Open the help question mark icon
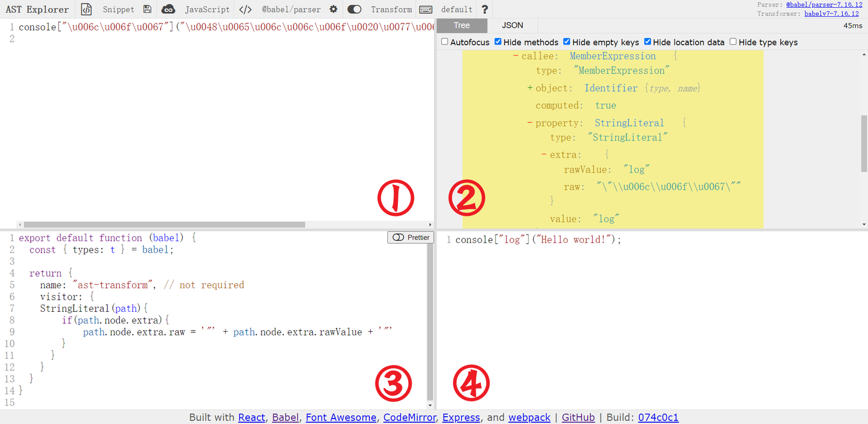 pos(485,9)
